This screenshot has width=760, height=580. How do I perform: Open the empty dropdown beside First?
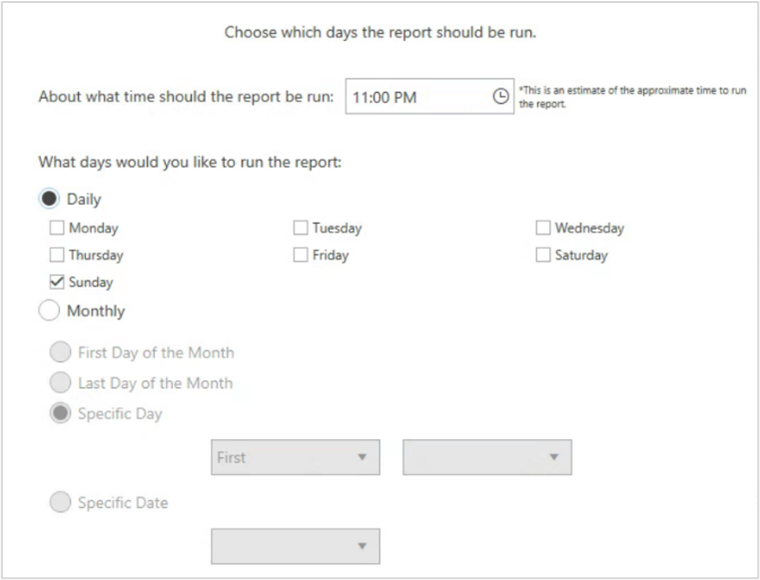coord(487,457)
